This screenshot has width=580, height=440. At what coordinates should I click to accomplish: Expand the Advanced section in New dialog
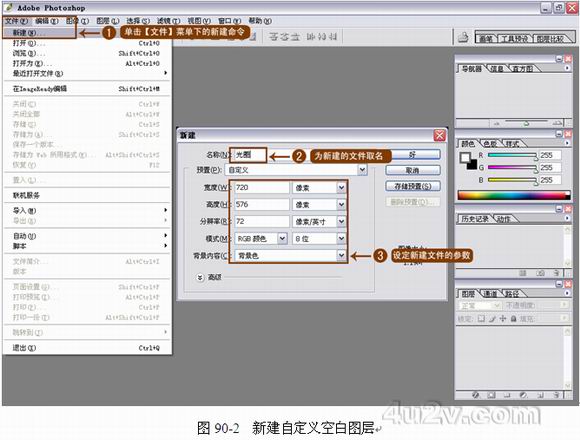200,277
